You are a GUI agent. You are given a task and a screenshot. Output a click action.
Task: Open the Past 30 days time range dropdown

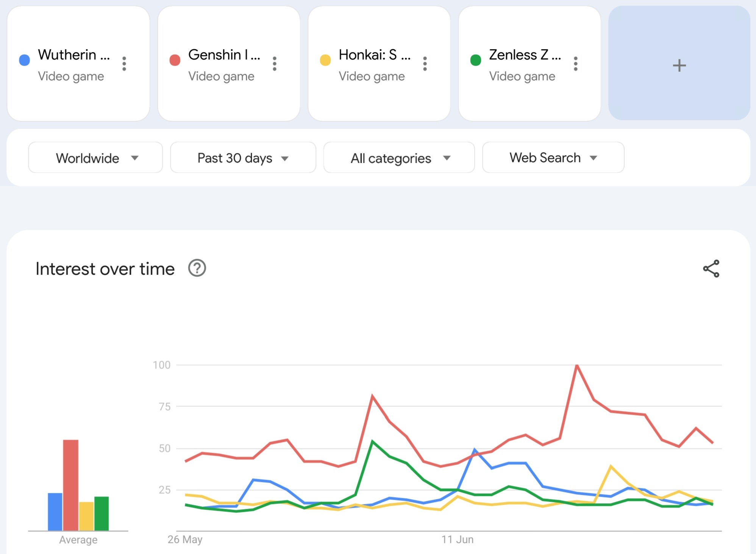[243, 158]
